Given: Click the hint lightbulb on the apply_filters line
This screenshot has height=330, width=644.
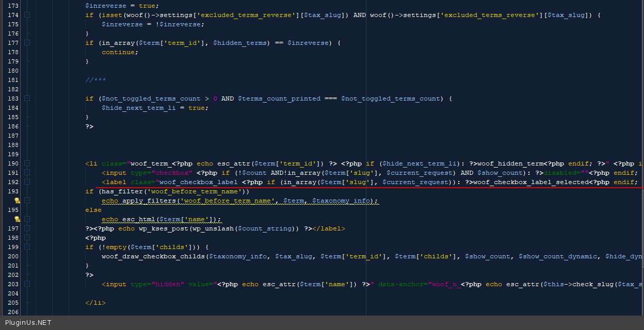Looking at the screenshot, I should click(x=17, y=201).
